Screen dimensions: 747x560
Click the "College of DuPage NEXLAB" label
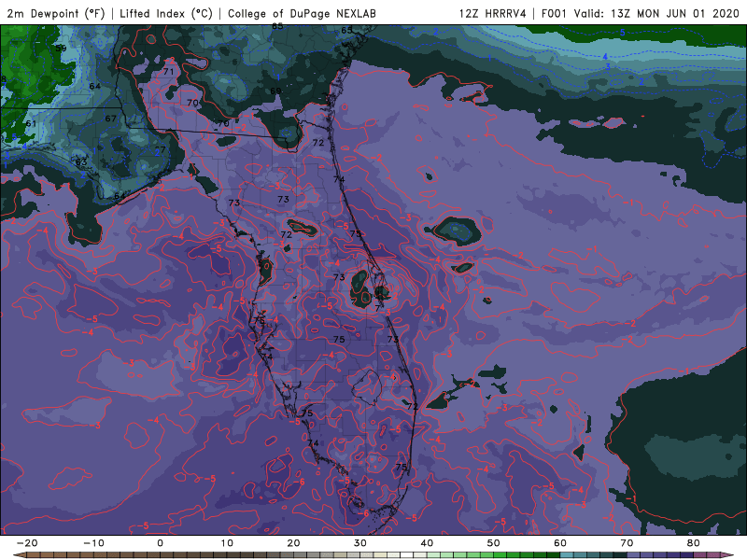pyautogui.click(x=302, y=13)
